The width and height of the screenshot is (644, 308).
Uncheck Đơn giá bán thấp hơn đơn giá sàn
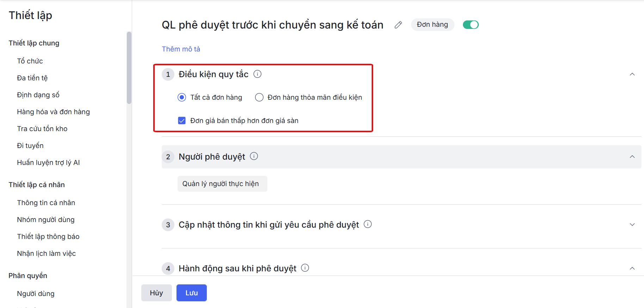click(x=182, y=121)
